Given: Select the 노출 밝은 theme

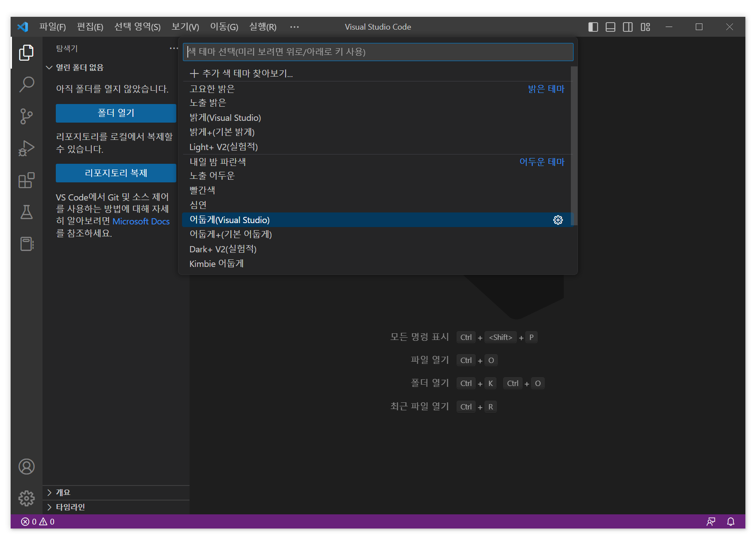Looking at the screenshot, I should [x=377, y=103].
